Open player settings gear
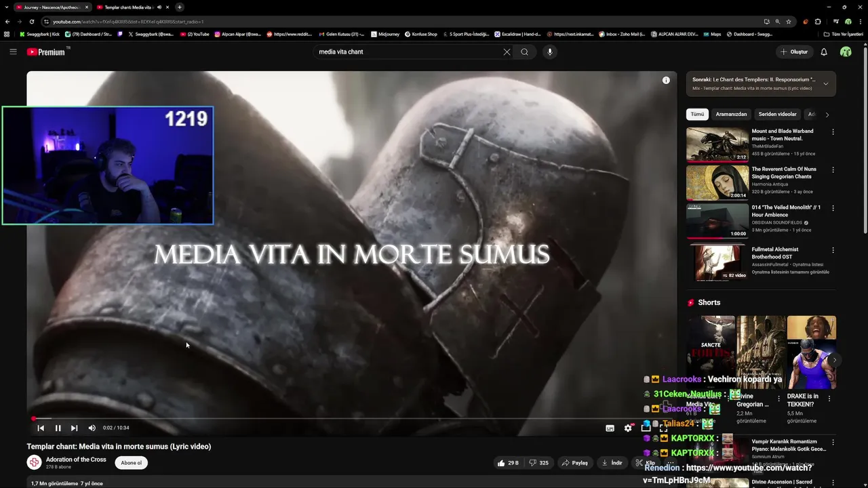Screen dimensions: 868x488 pyautogui.click(x=628, y=428)
